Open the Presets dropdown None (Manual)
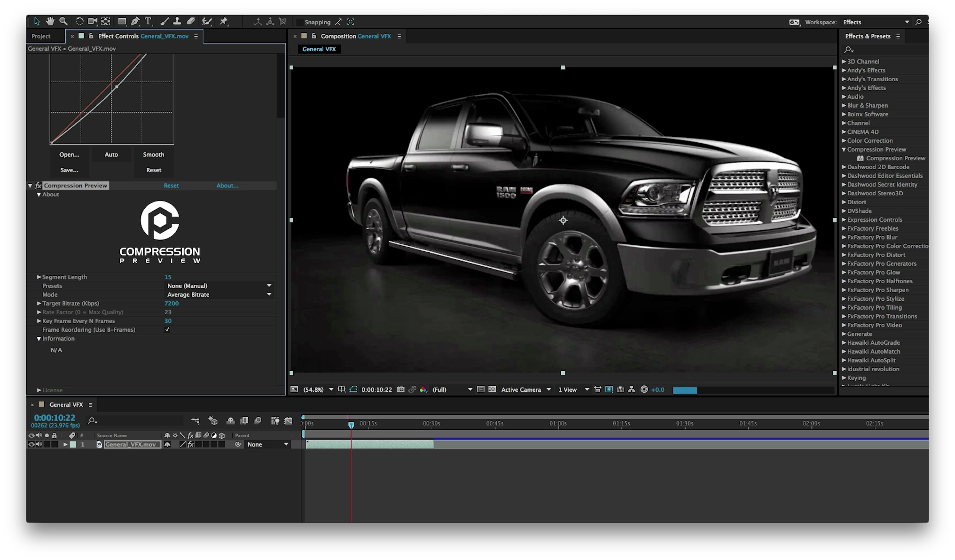The image size is (955, 560). [x=219, y=286]
